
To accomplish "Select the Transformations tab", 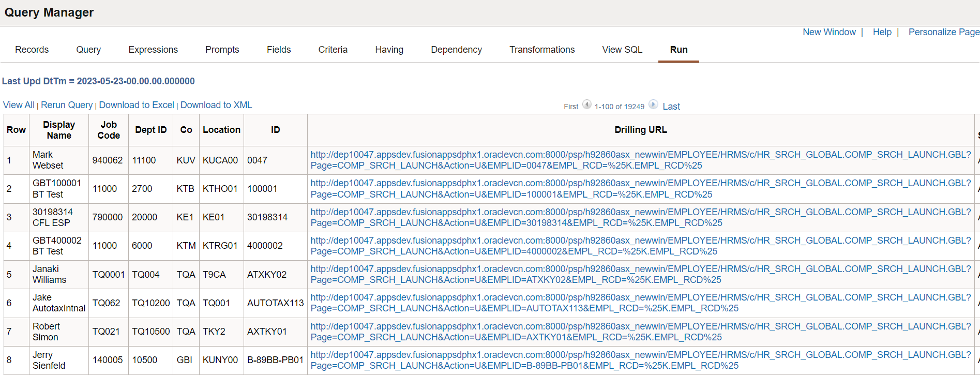I will tap(541, 50).
